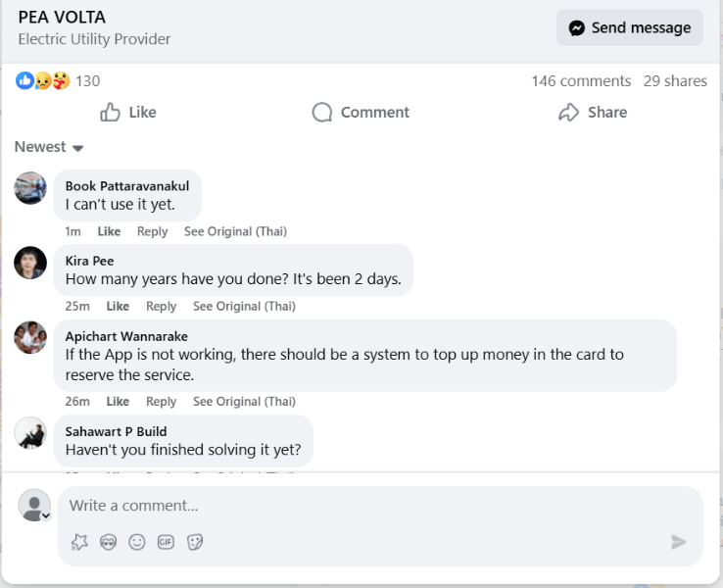Open the emoji picker in comment box
Screen dimensions: 723x588
coord(137,542)
